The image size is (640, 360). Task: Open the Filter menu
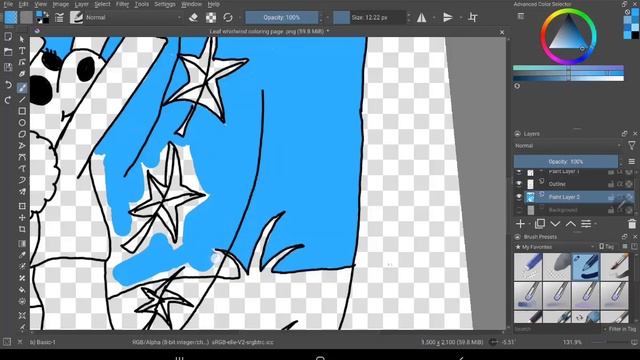click(122, 4)
